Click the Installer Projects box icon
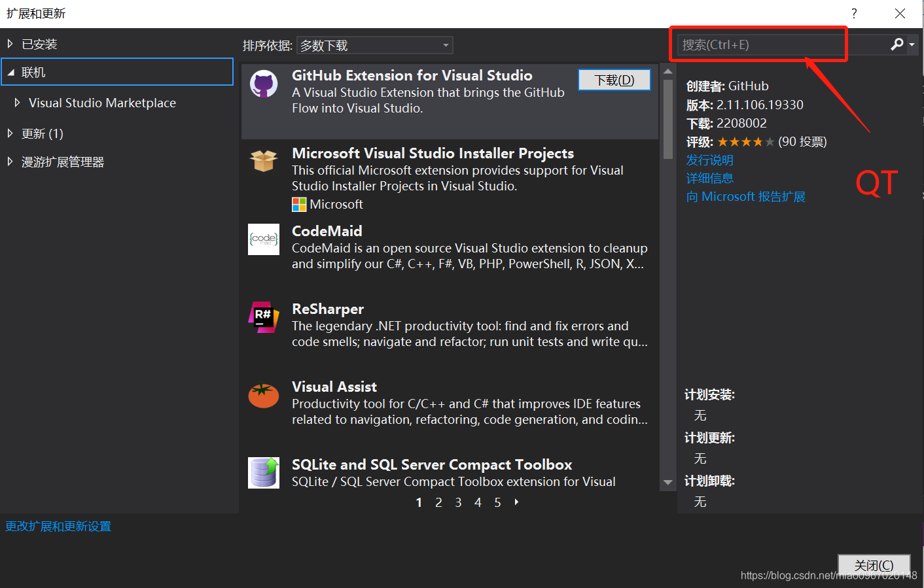The image size is (924, 588). pos(264,161)
